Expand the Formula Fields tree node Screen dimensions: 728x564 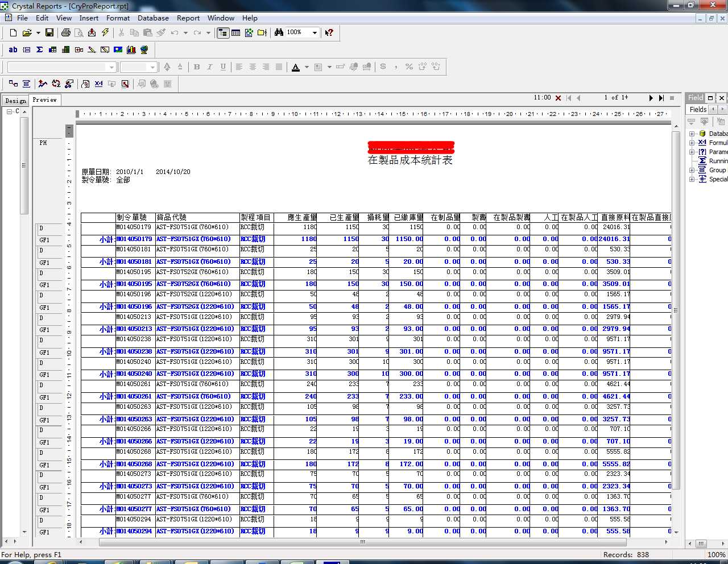point(692,143)
